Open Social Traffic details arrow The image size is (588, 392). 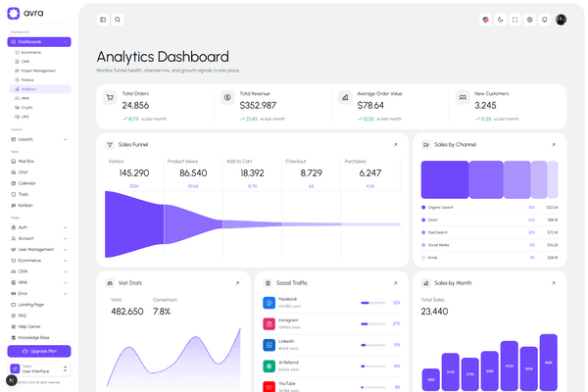coord(395,283)
